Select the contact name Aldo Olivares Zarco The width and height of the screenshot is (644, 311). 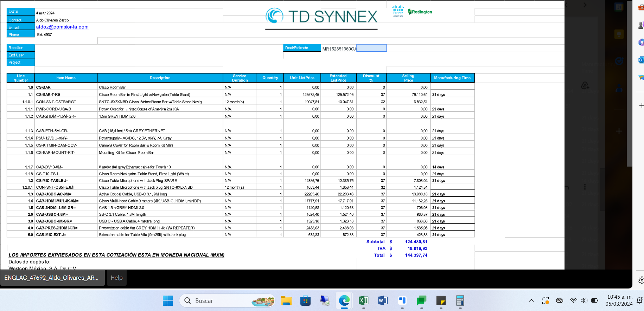(x=52, y=20)
